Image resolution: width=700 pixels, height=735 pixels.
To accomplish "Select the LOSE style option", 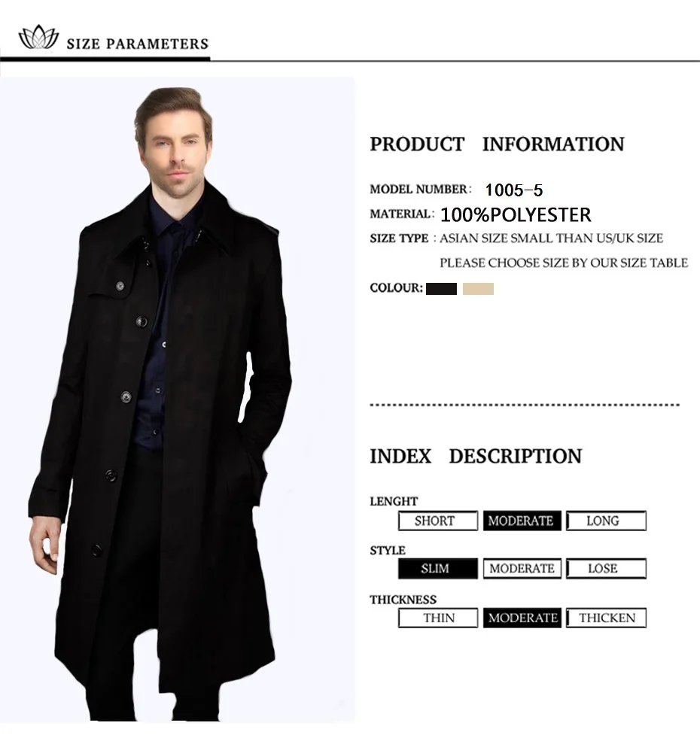I will 606,569.
